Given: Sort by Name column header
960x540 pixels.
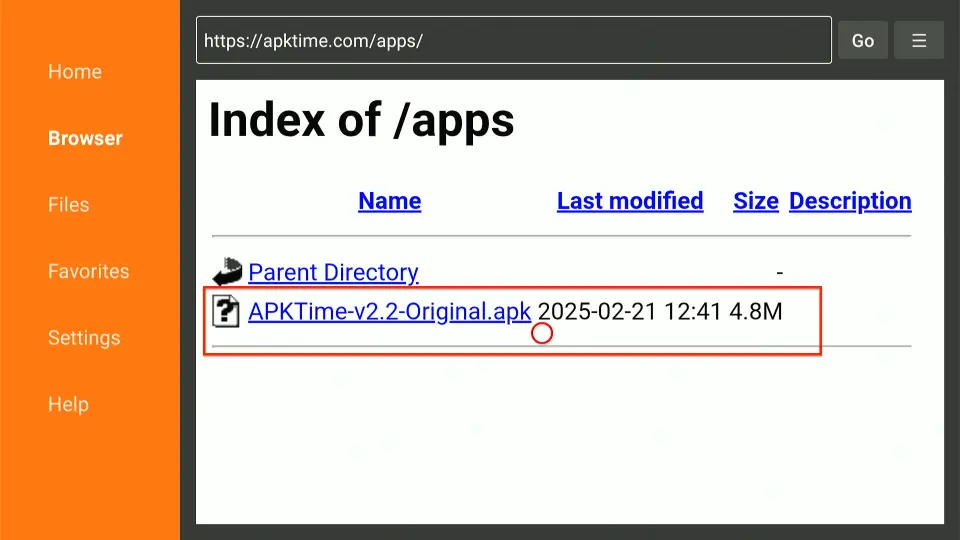Looking at the screenshot, I should (x=389, y=201).
